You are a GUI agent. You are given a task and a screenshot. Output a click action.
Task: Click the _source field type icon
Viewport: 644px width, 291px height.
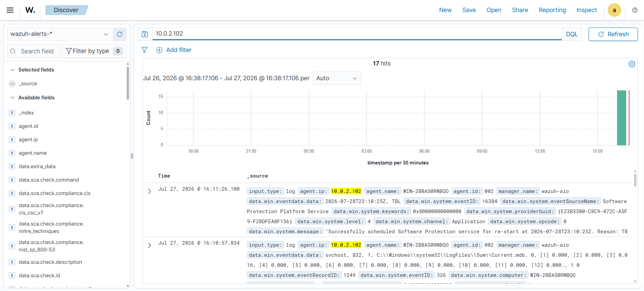(x=12, y=84)
